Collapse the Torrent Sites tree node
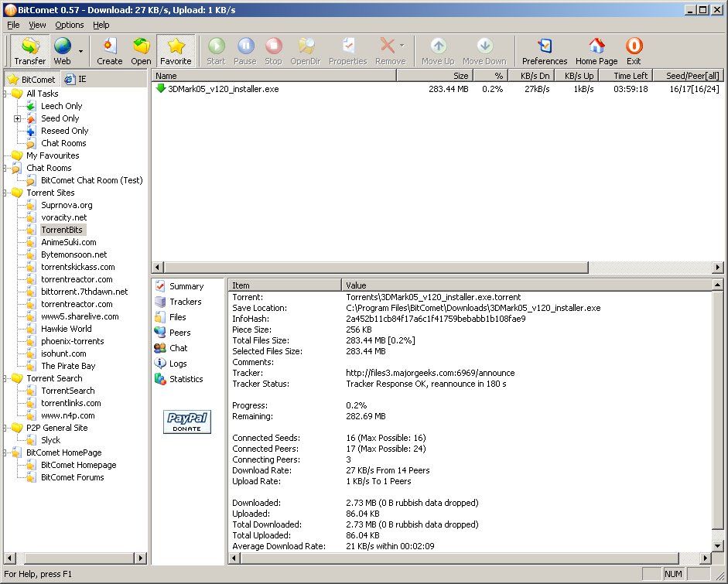Viewport: 728px width, 584px height. pyautogui.click(x=5, y=193)
